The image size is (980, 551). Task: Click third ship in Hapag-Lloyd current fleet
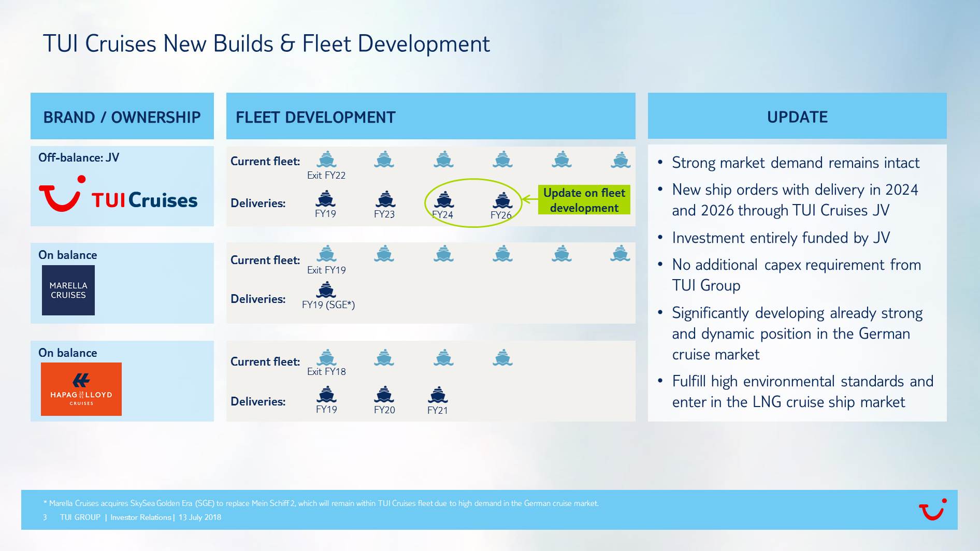[444, 357]
